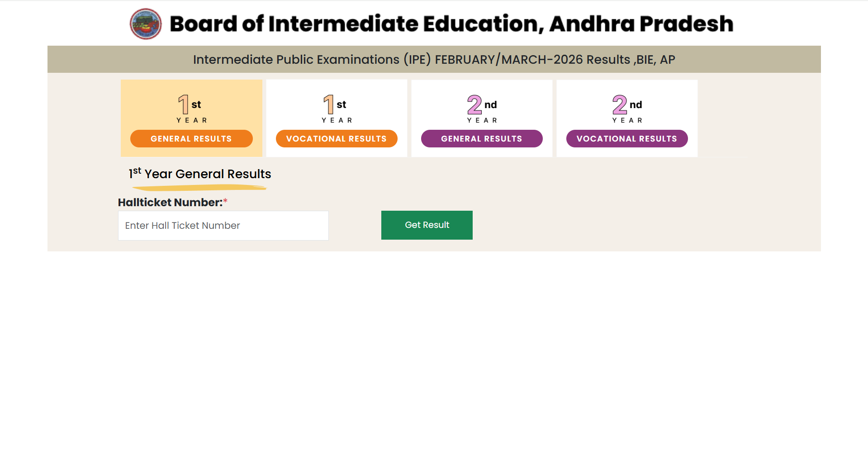This screenshot has height=449, width=868.
Task: Click the IPE February/March-2026 Results banner
Action: [434, 59]
